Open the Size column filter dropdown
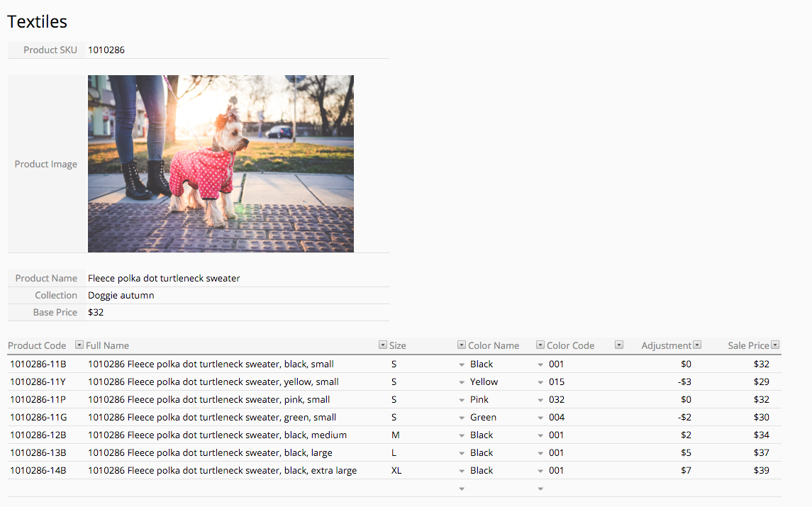The height and width of the screenshot is (507, 812). click(x=462, y=345)
